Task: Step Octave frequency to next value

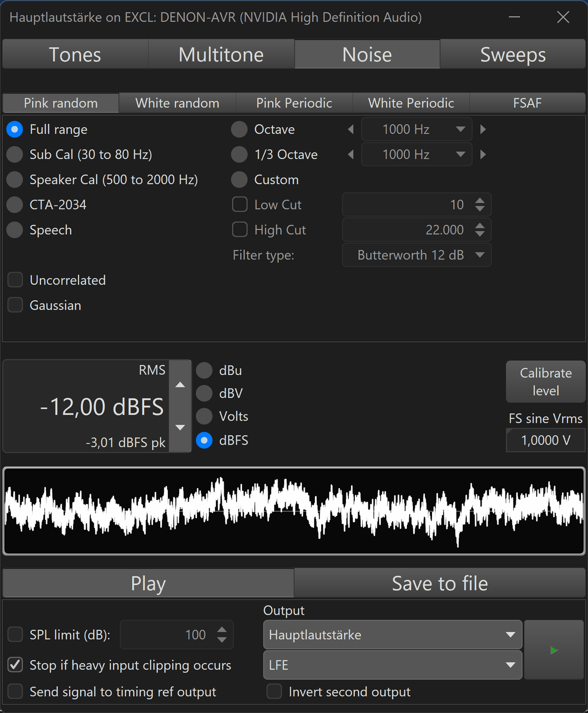Action: coord(483,129)
